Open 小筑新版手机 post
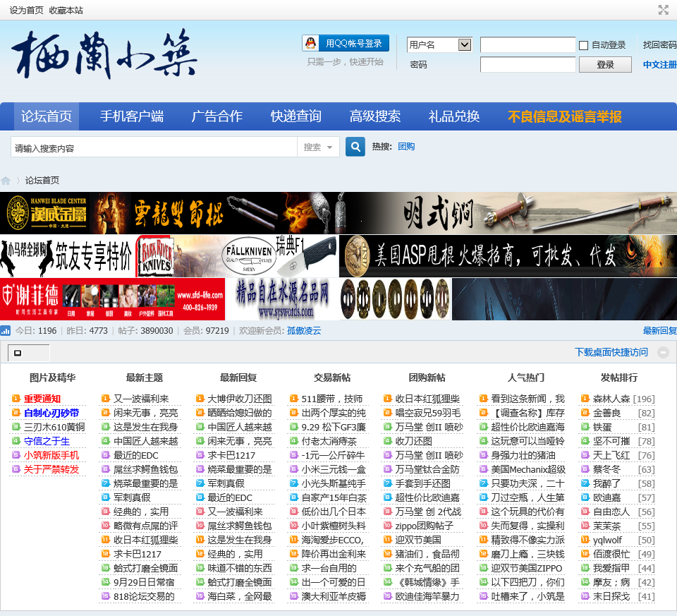Image resolution: width=677 pixels, height=616 pixels. [51, 455]
